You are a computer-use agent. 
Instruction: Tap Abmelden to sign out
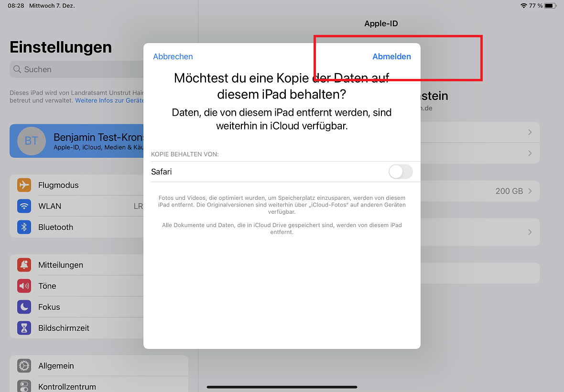(391, 56)
